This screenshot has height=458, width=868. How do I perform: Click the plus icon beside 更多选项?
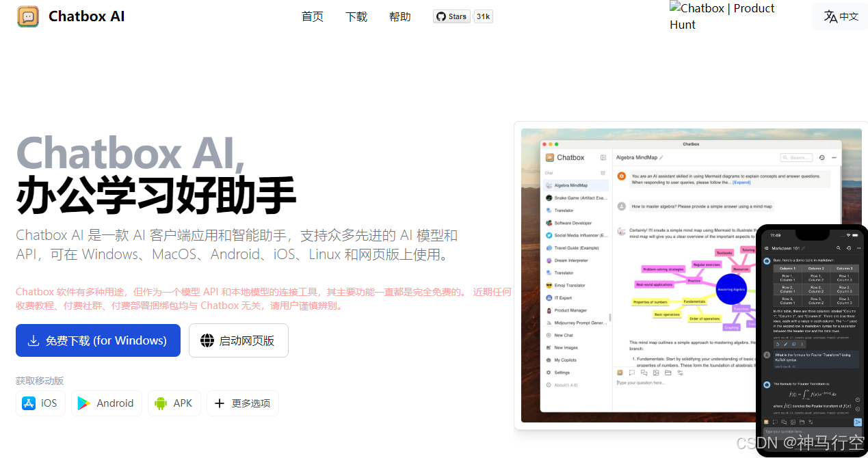220,403
